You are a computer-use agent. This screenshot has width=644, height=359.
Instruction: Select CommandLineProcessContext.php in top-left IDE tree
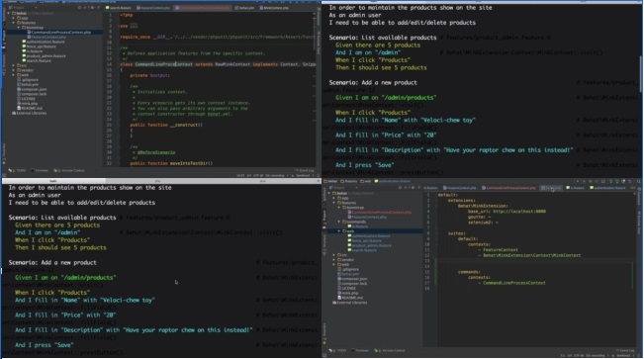(x=60, y=32)
